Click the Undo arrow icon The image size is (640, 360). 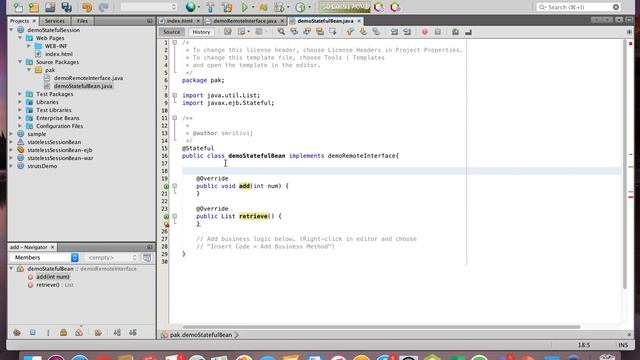pos(87,7)
